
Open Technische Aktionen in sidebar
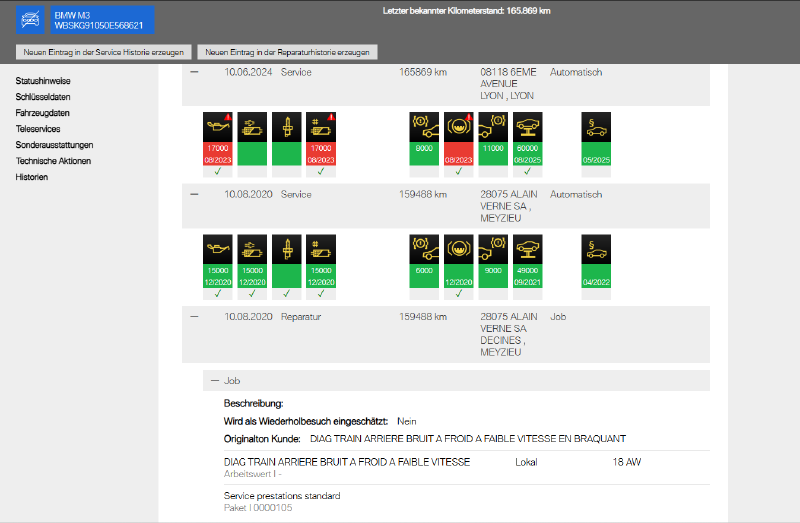tap(53, 161)
